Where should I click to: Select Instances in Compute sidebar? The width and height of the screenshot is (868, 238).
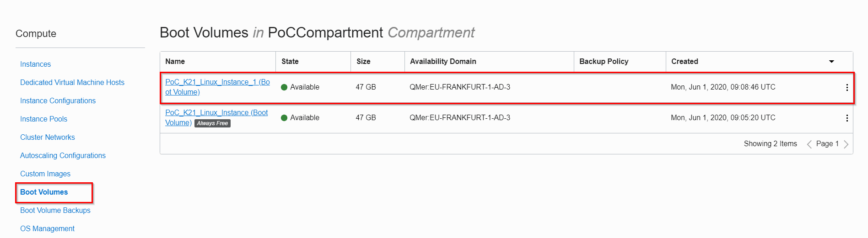(x=35, y=64)
